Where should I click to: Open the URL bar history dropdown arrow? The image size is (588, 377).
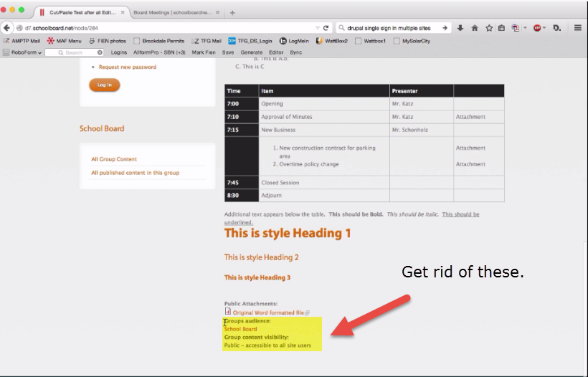pos(315,28)
